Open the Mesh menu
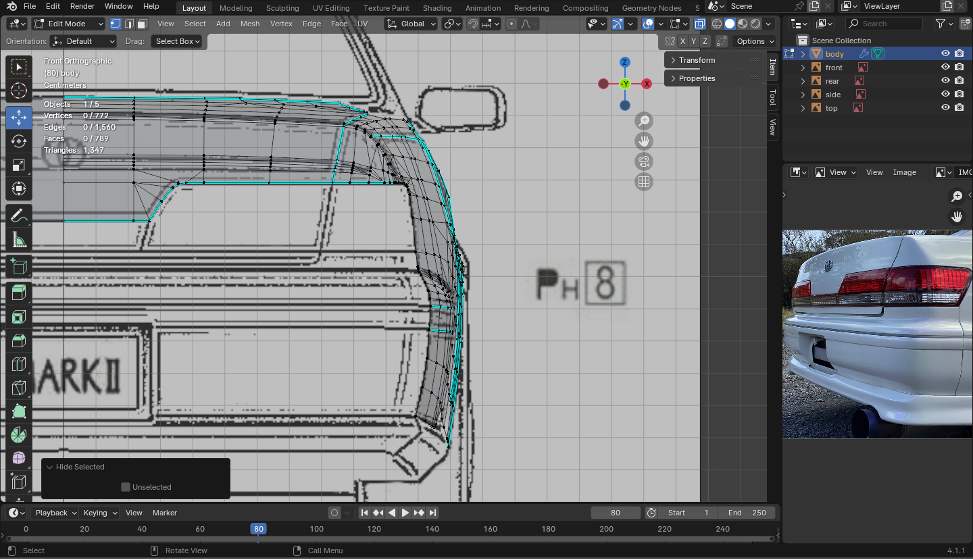 click(x=249, y=24)
